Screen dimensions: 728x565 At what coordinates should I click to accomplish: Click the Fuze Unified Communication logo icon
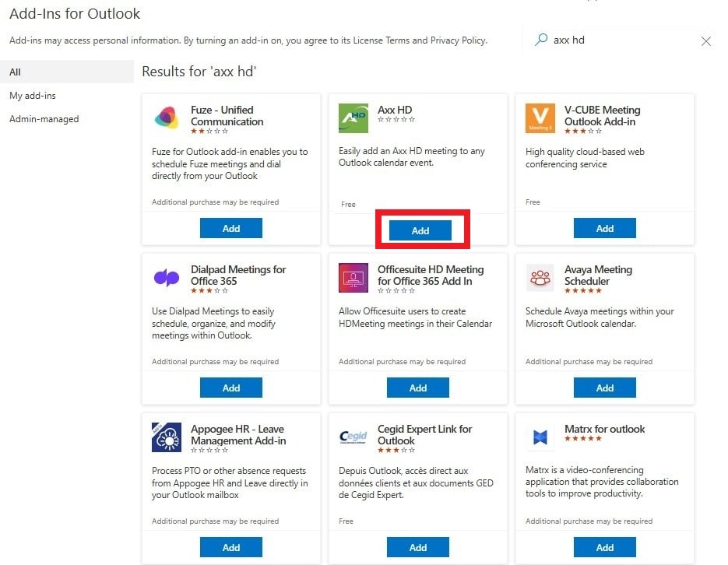point(167,118)
